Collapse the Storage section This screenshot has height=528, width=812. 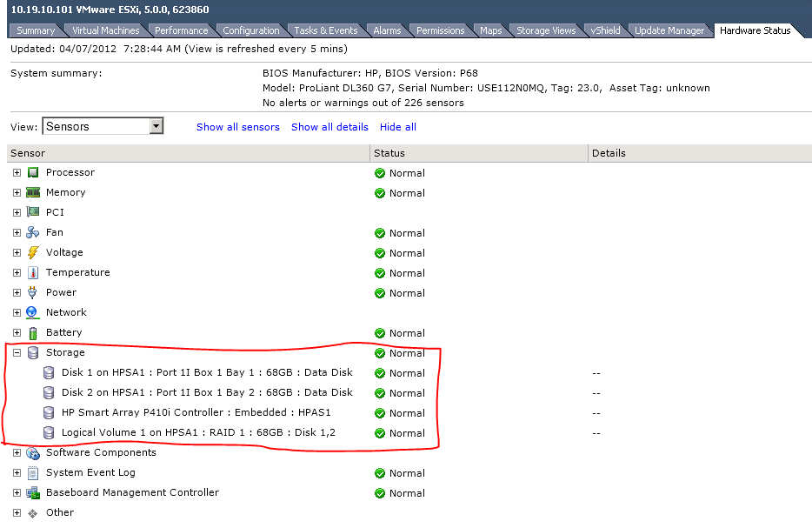[16, 352]
